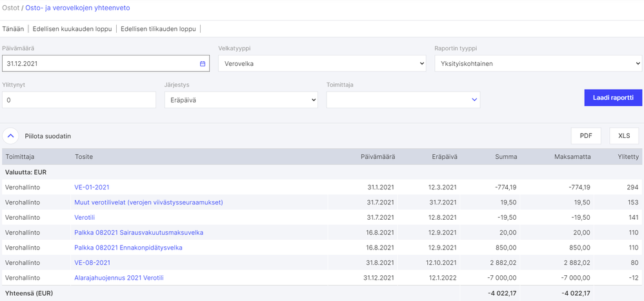
Task: Click the Päivämäärä date input field
Action: pos(100,64)
